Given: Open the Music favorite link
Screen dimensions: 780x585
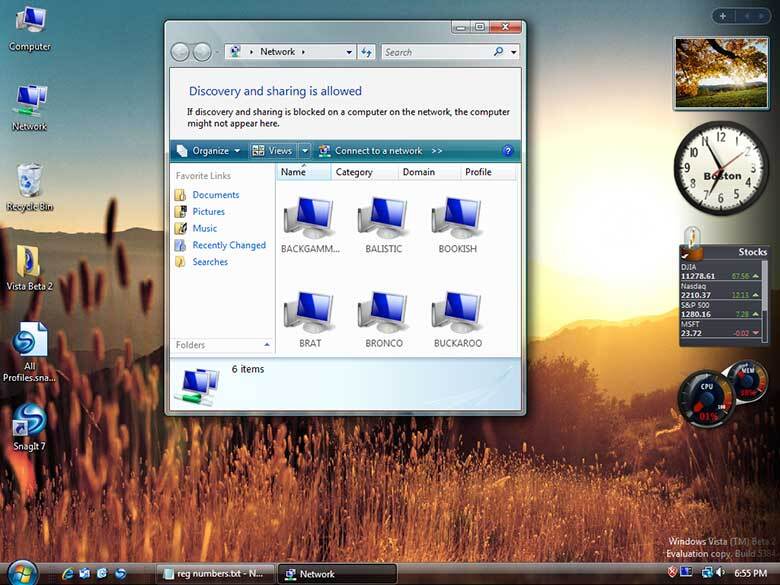Looking at the screenshot, I should pos(196,228).
